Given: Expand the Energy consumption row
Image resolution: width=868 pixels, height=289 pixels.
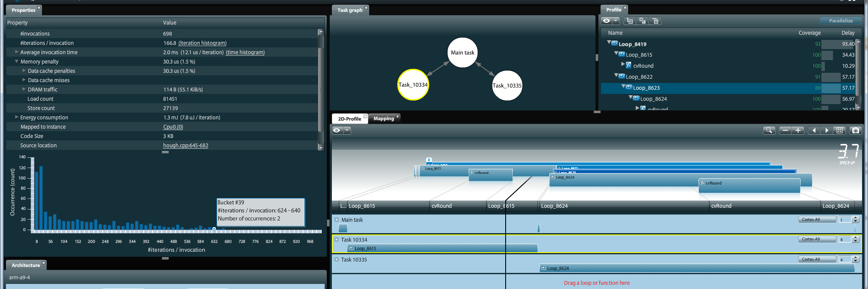Looking at the screenshot, I should tap(17, 117).
